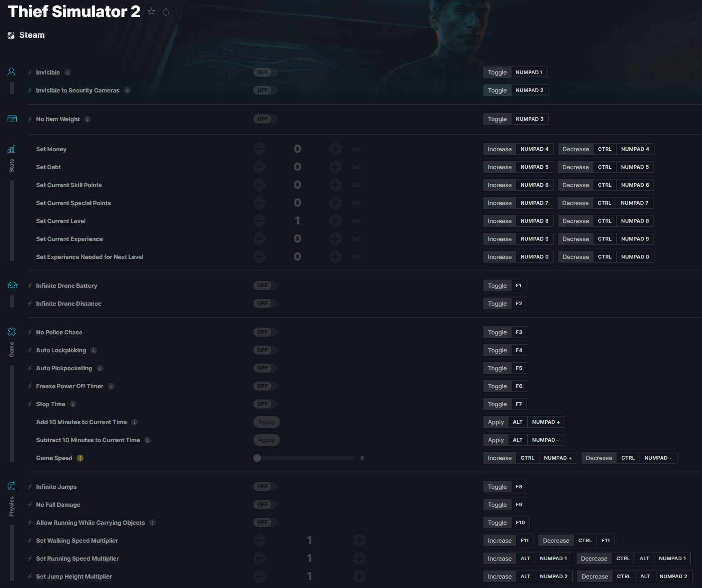Click minus button for Set Money
This screenshot has height=588, width=702.
(260, 149)
